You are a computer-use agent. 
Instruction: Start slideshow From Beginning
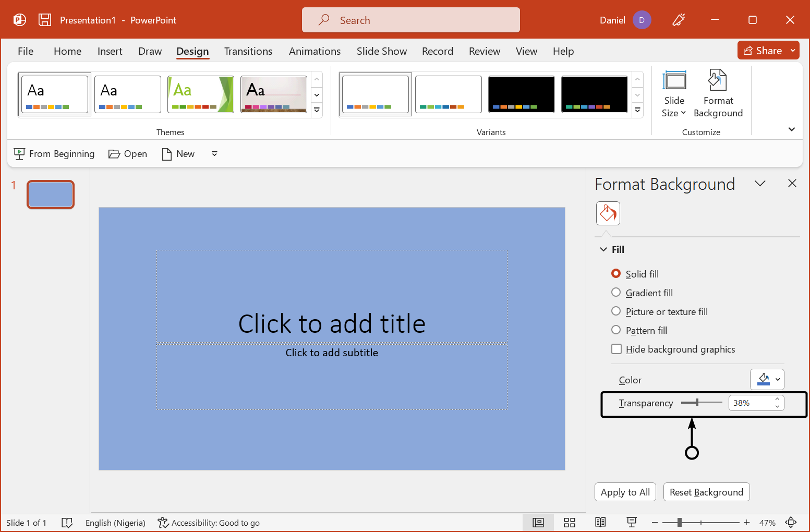pos(54,153)
